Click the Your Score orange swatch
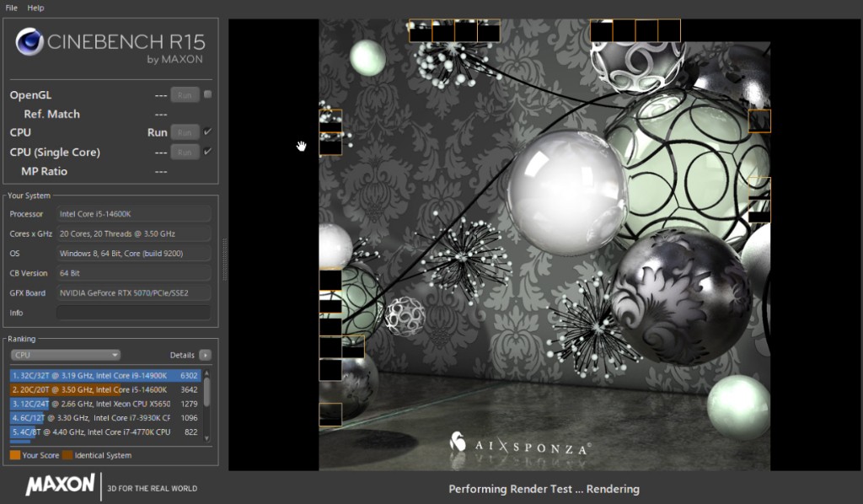The width and height of the screenshot is (863, 504). pos(15,455)
